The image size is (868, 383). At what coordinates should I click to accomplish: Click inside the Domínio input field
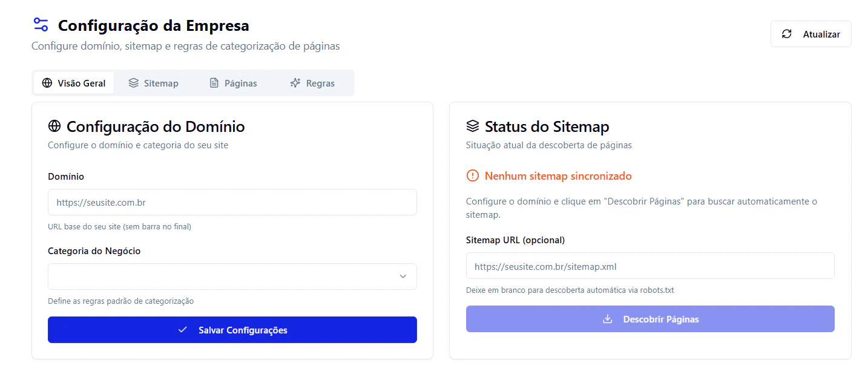point(232,202)
